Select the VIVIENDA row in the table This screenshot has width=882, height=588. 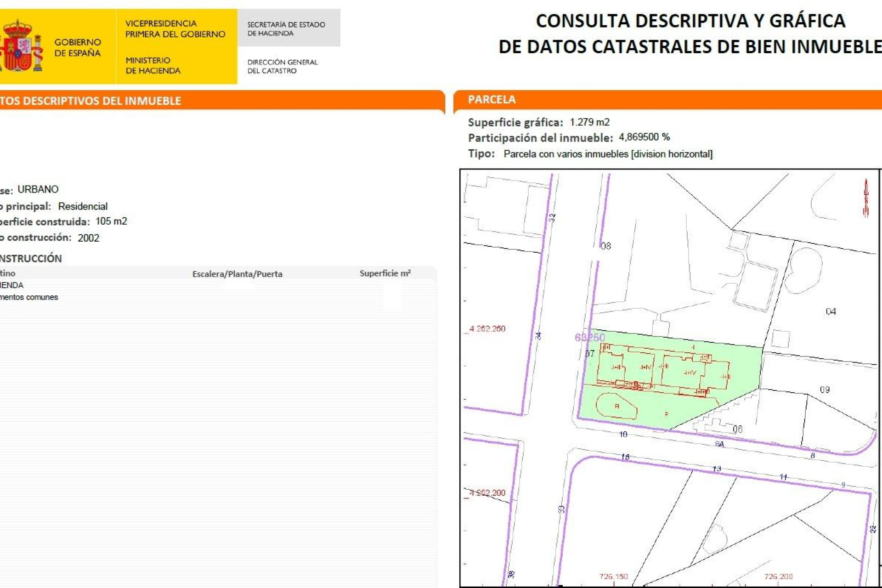(11, 285)
